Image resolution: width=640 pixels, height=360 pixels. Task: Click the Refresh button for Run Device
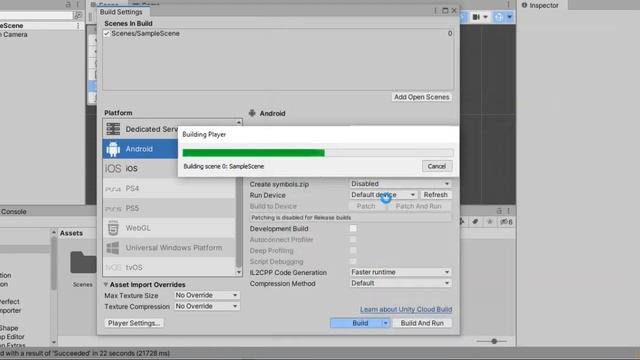tap(436, 195)
